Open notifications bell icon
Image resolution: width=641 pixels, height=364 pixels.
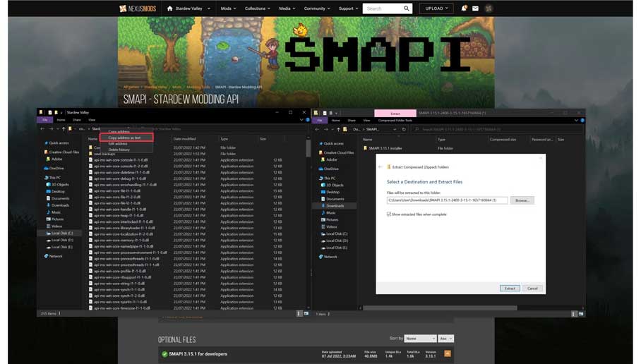[x=464, y=8]
